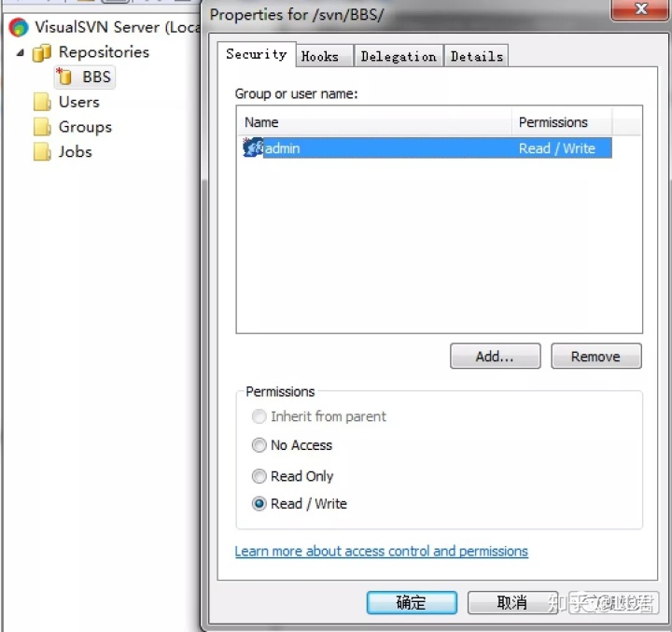672x632 pixels.
Task: Switch to the Details tab
Action: [x=476, y=56]
